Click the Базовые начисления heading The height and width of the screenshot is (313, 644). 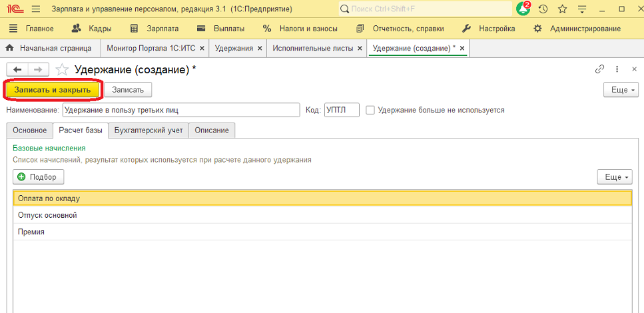pyautogui.click(x=49, y=148)
